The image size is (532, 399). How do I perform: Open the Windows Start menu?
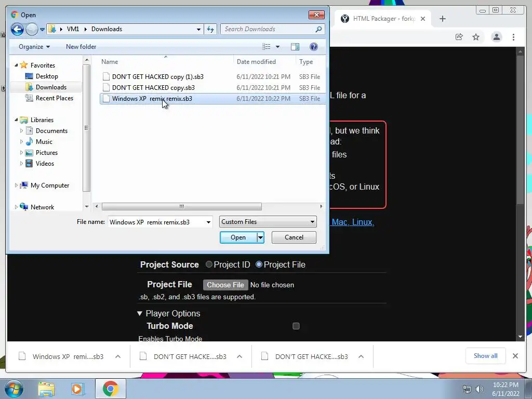[14, 389]
